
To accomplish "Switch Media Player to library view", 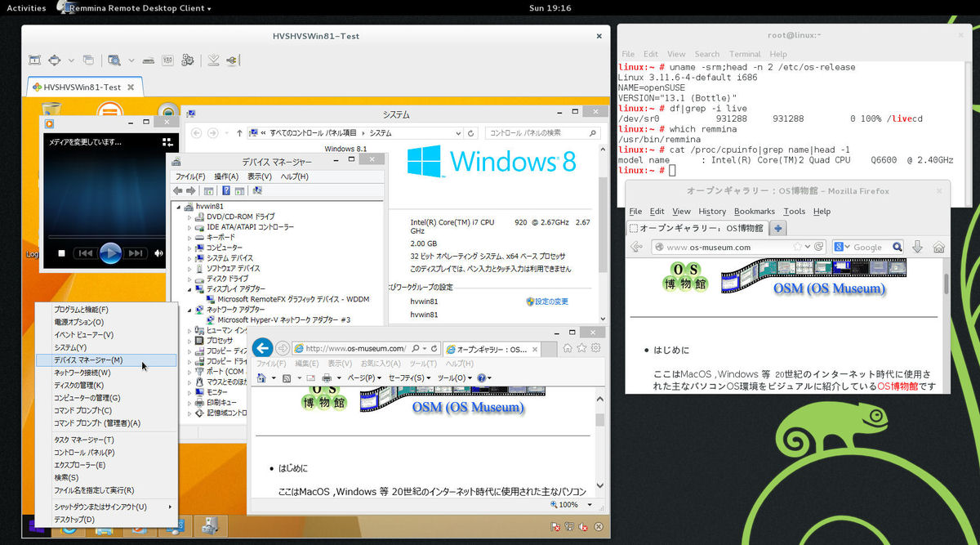I will (169, 142).
